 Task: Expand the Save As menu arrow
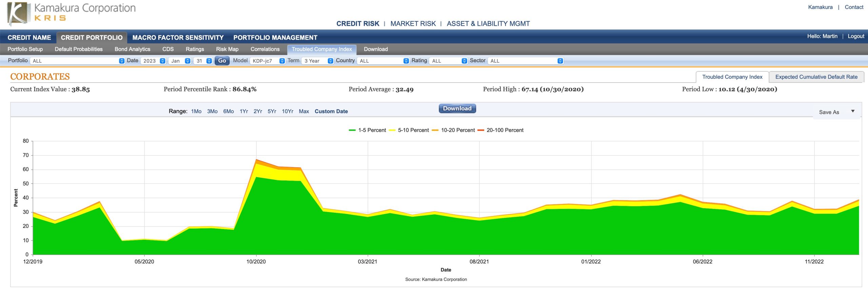[x=853, y=111]
